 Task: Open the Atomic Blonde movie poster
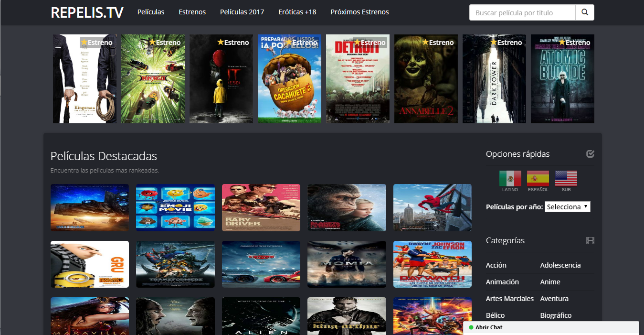click(x=562, y=79)
